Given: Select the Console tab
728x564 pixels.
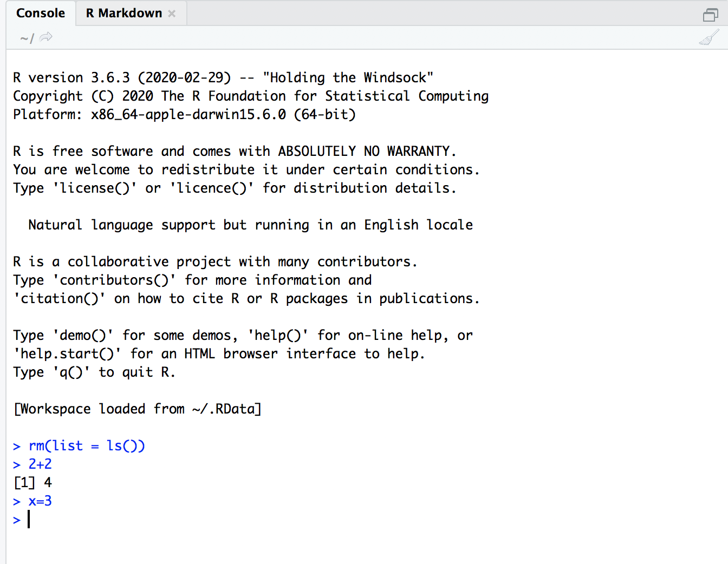Looking at the screenshot, I should [41, 12].
